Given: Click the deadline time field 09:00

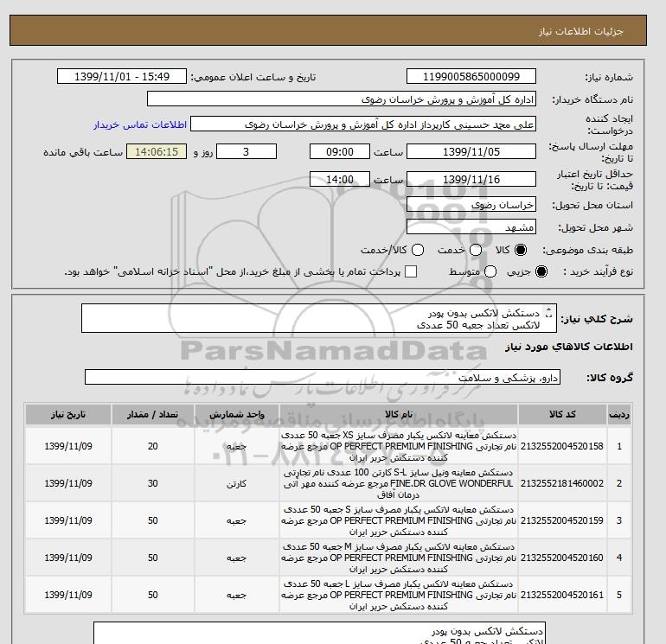Looking at the screenshot, I should point(340,151).
